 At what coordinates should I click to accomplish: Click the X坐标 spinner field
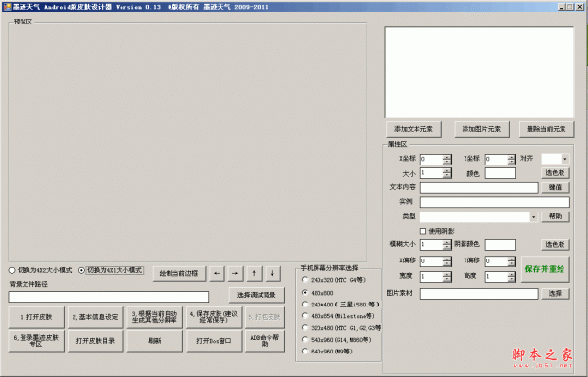click(435, 159)
